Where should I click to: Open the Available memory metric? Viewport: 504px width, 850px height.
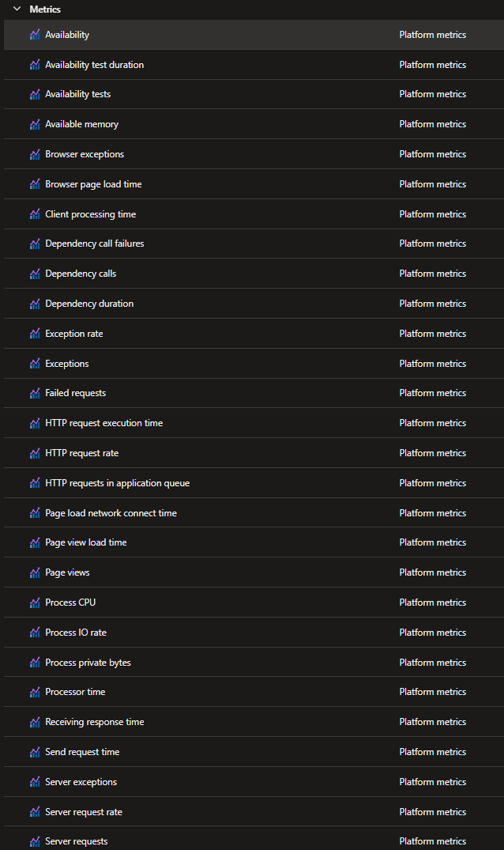[81, 124]
